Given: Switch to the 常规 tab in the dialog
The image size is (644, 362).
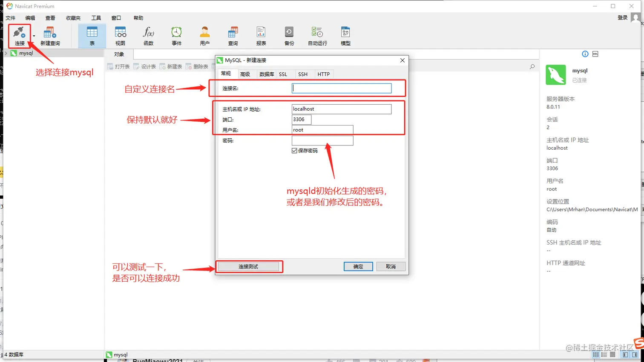Looking at the screenshot, I should (x=226, y=74).
